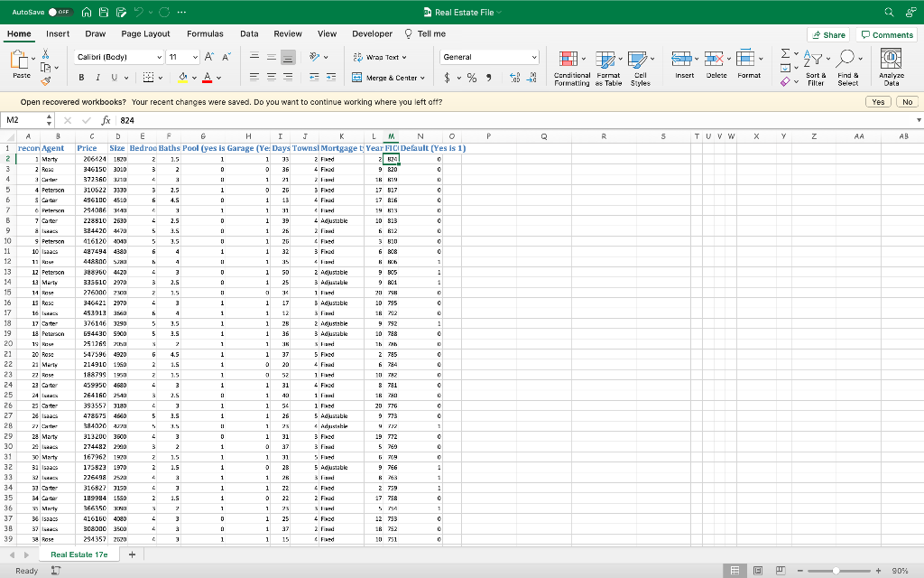The height and width of the screenshot is (578, 924).
Task: Center text horizontally
Action: click(271, 78)
